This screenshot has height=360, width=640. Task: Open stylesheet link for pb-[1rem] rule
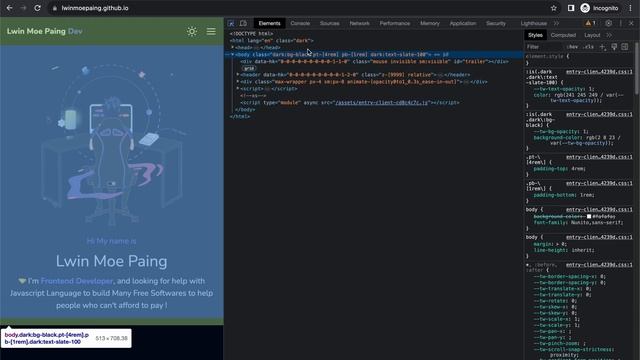[x=599, y=183]
